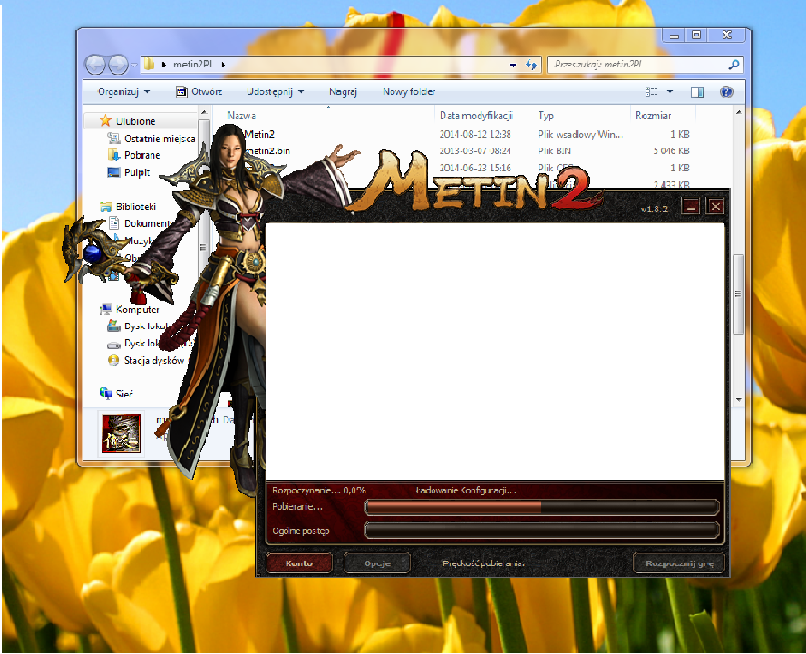This screenshot has height=654, width=806.
Task: Open the Udostępnij dropdown menu
Action: click(276, 92)
